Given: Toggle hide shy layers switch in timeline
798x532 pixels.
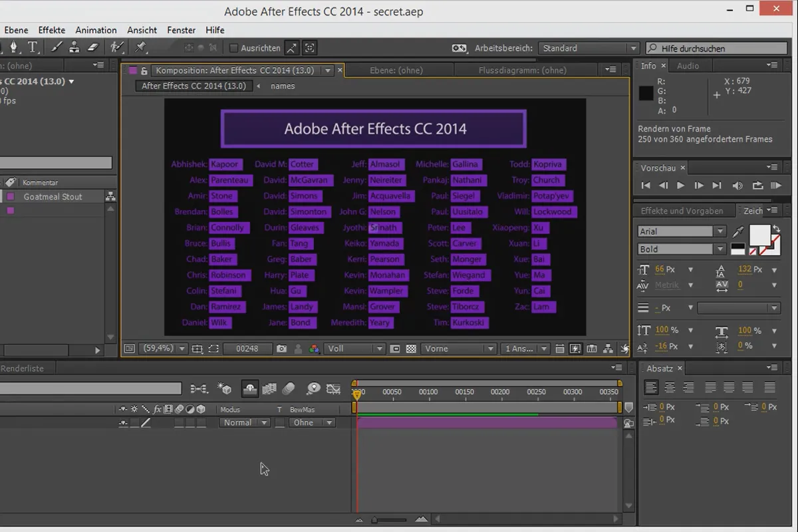Looking at the screenshot, I should tap(250, 389).
